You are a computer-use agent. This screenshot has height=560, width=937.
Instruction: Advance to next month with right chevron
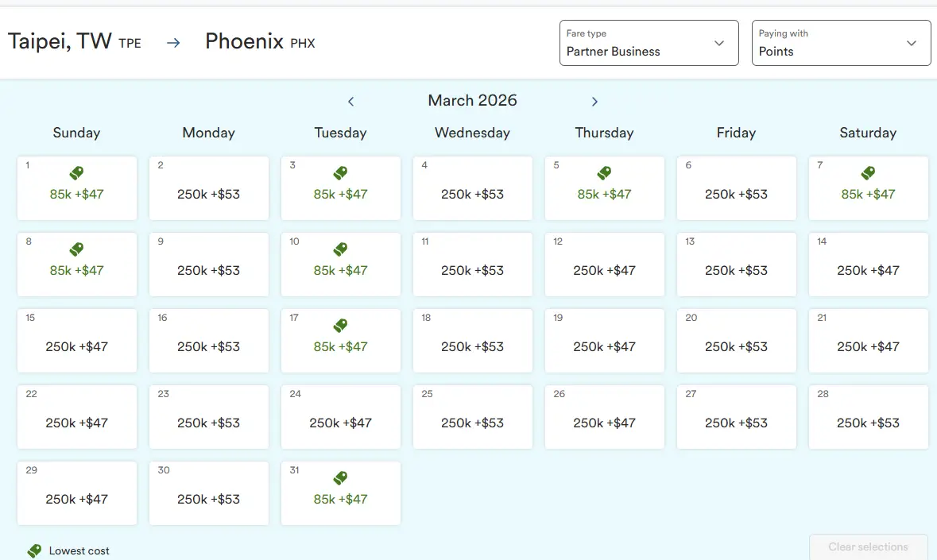(x=594, y=102)
